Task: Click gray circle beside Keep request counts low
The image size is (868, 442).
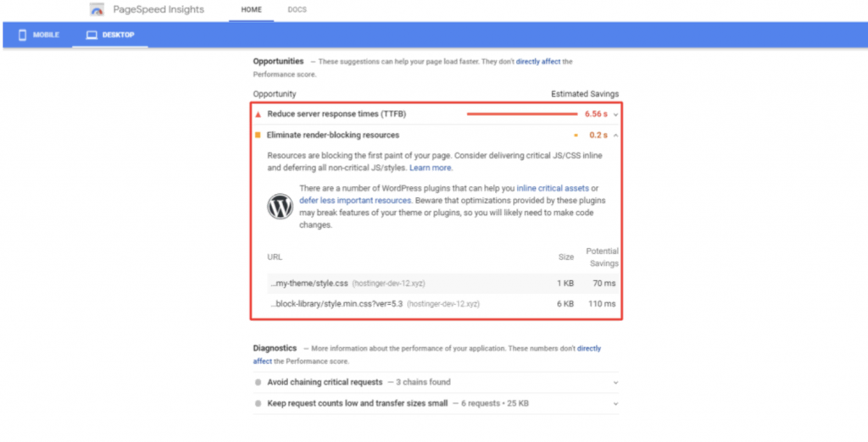Action: tap(258, 404)
